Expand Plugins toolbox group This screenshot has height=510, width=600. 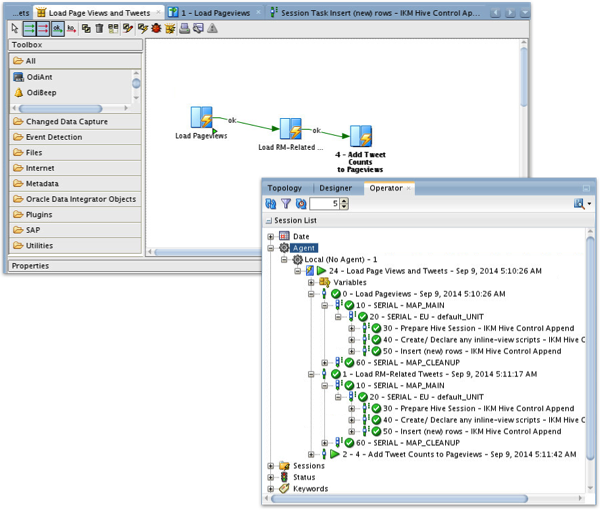75,215
